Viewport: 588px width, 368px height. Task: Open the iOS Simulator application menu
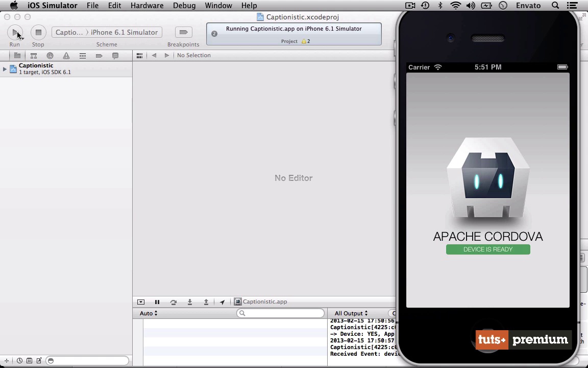53,6
